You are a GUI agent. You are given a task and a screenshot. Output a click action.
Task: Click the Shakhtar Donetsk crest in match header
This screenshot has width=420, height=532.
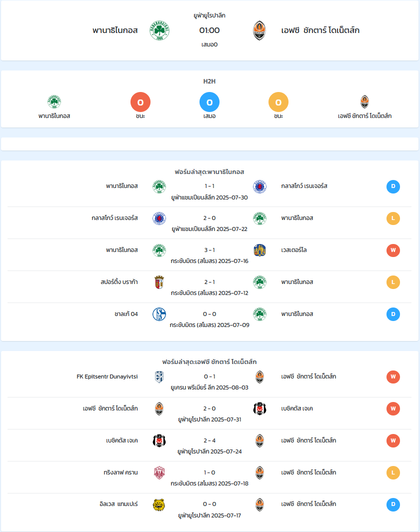(259, 30)
